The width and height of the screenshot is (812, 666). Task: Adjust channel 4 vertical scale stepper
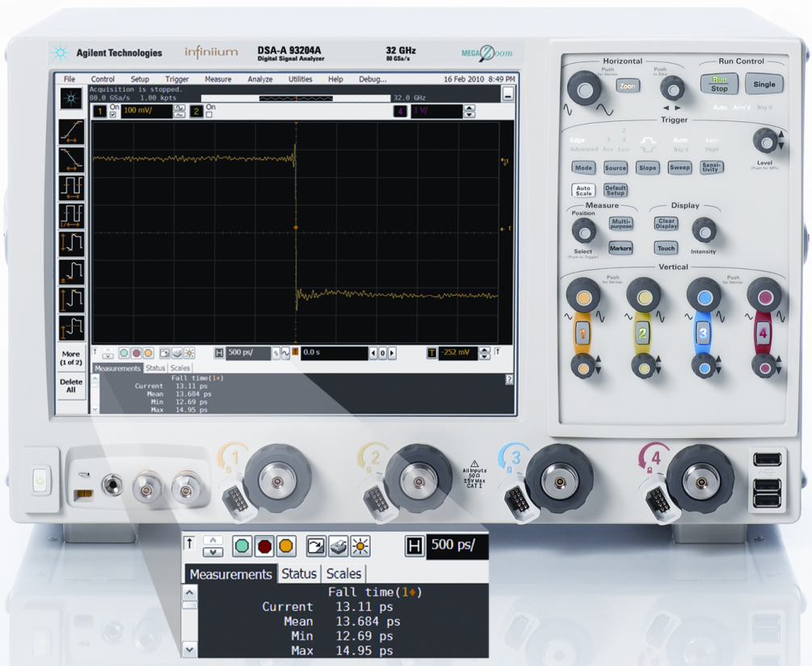[x=469, y=112]
